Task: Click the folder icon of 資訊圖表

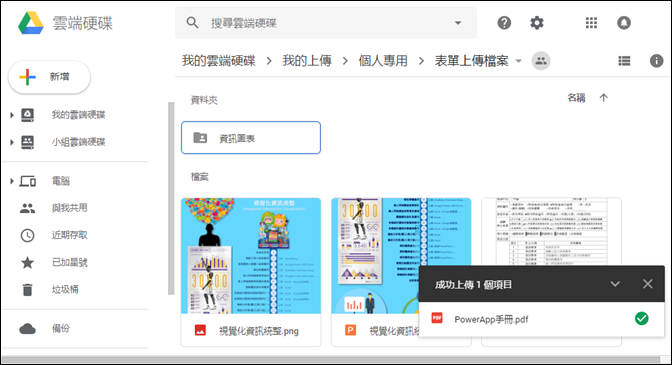Action: [x=200, y=138]
